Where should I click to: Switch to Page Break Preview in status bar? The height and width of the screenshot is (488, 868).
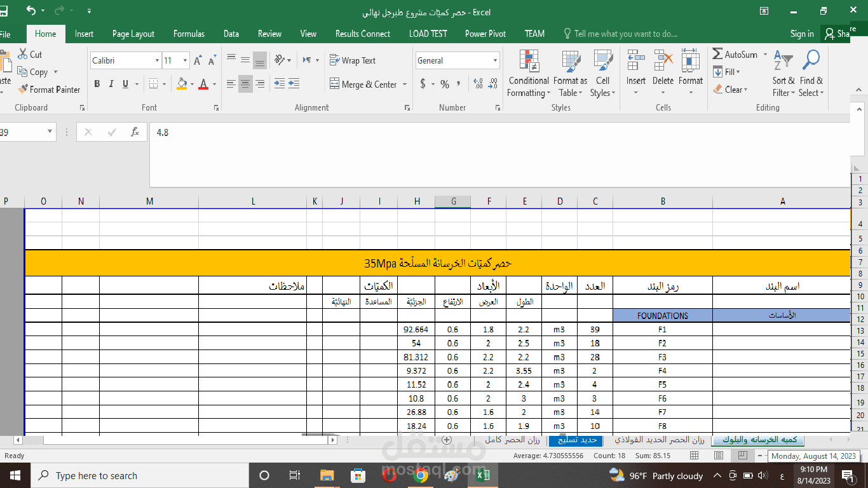[x=742, y=456]
